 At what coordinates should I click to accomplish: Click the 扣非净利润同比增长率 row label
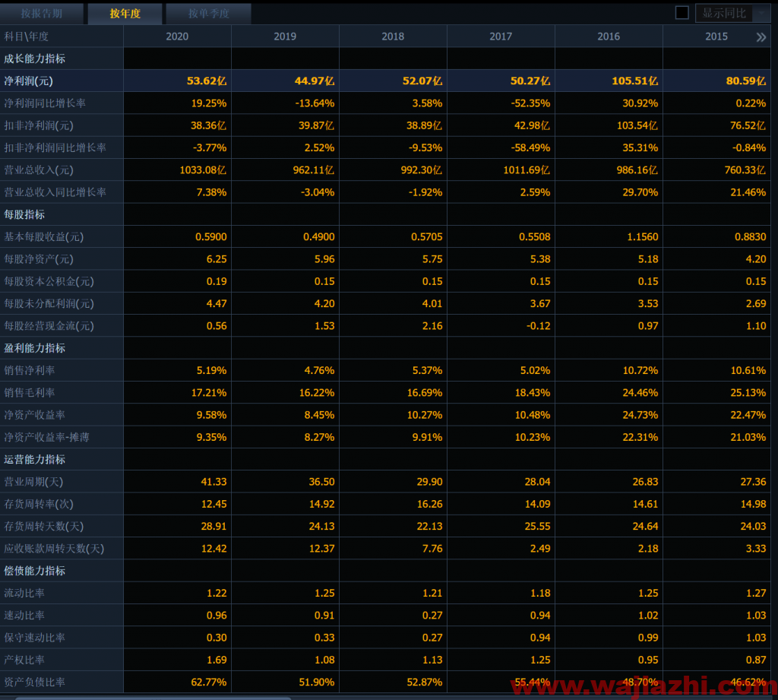click(x=55, y=148)
